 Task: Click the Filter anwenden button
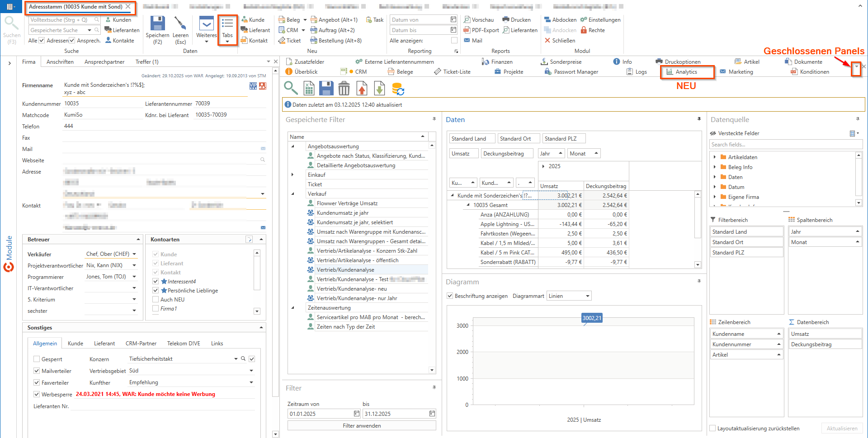361,425
